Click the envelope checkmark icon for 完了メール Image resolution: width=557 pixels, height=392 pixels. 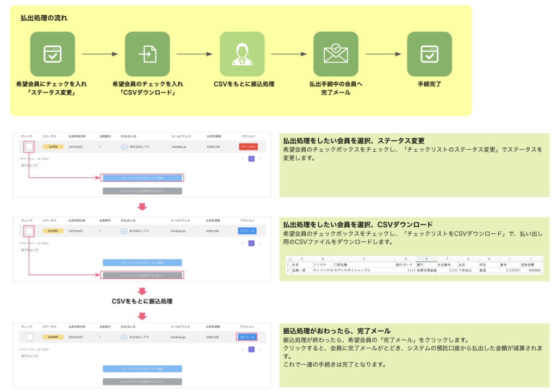click(336, 54)
